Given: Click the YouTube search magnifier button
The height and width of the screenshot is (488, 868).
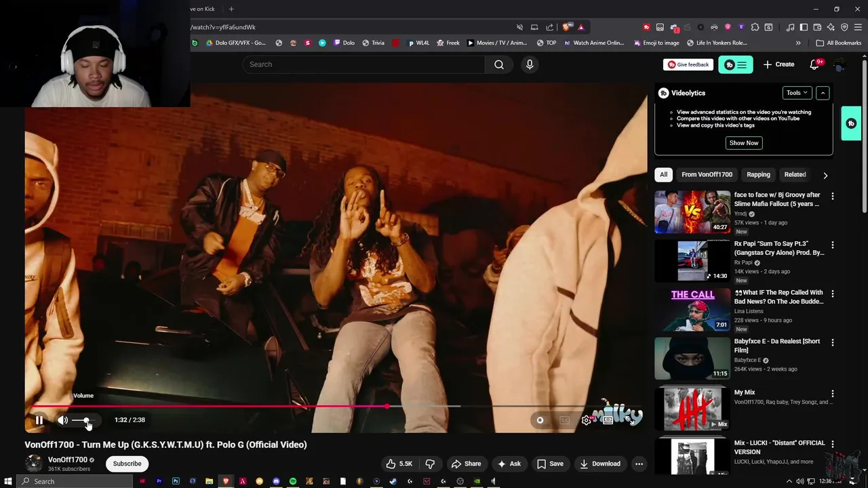Looking at the screenshot, I should click(499, 64).
